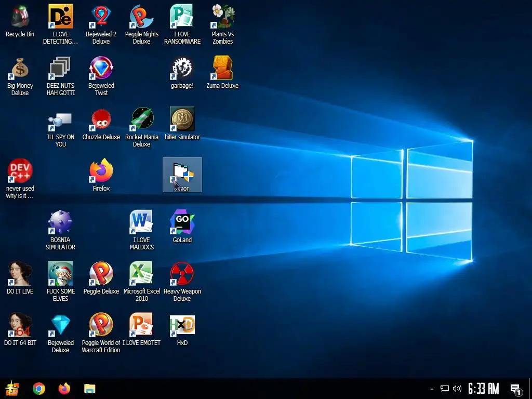Select the Firefox desktop shortcut
The image size is (532, 399).
pyautogui.click(x=101, y=170)
